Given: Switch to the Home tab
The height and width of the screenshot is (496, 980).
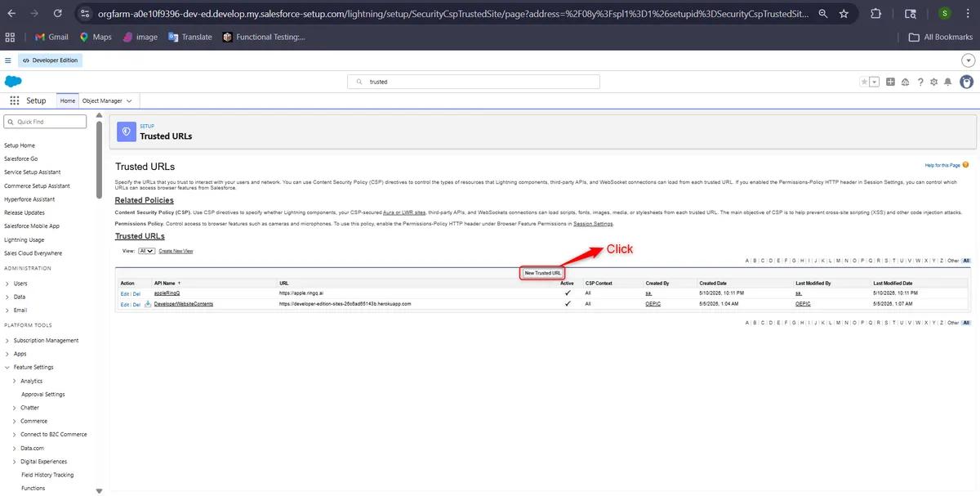Looking at the screenshot, I should tap(68, 101).
